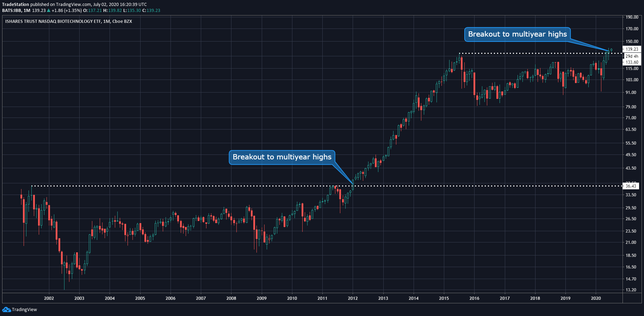Click the 71.00 price axis label
Image resolution: width=644 pixels, height=316 pixels.
631,118
